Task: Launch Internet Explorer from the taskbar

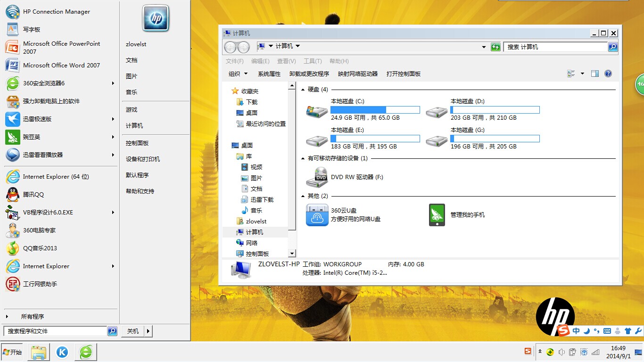Action: 85,352
